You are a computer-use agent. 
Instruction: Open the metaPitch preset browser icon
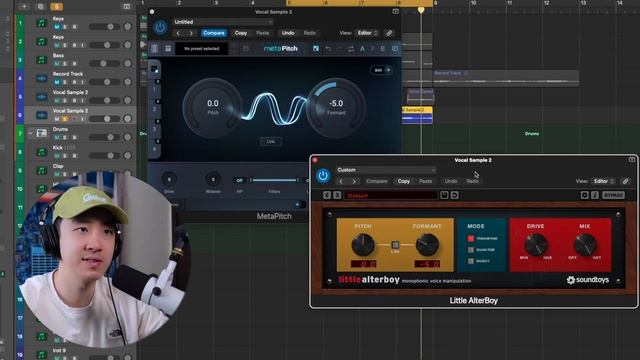(x=168, y=49)
